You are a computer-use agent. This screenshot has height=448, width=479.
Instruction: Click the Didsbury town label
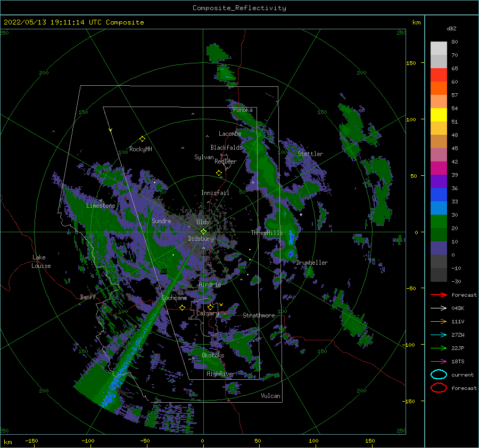tap(201, 239)
